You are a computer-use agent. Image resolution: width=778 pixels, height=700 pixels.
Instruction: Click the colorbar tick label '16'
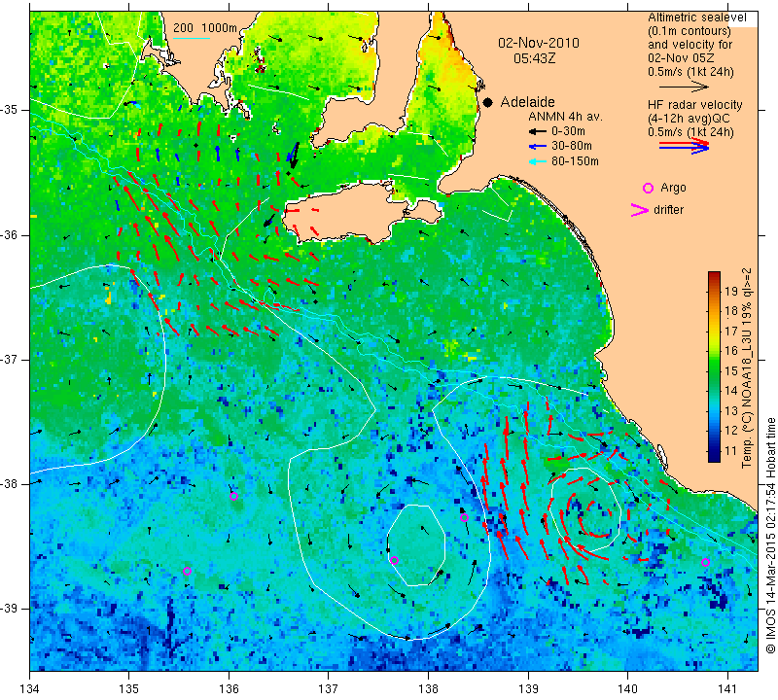coord(731,351)
